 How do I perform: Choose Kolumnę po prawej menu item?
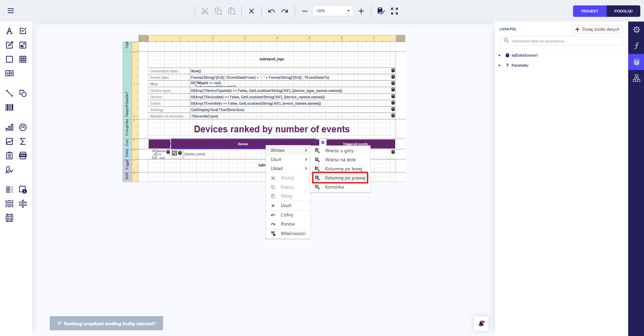point(345,178)
